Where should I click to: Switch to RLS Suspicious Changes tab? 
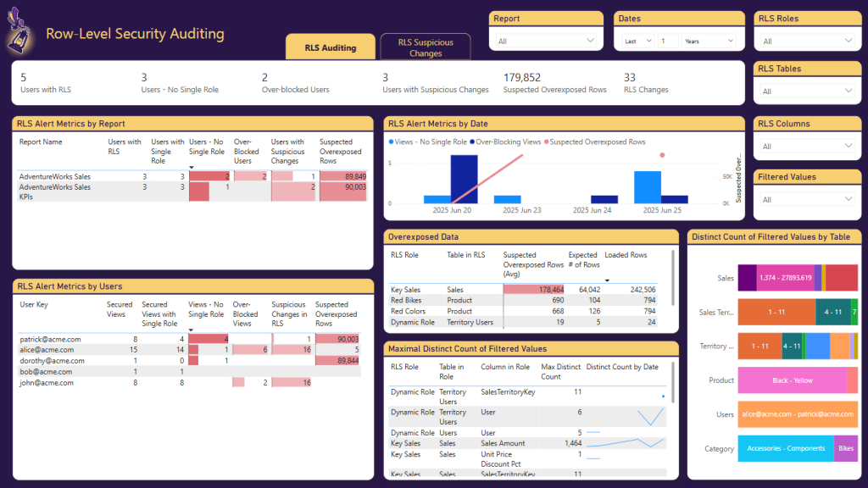426,47
